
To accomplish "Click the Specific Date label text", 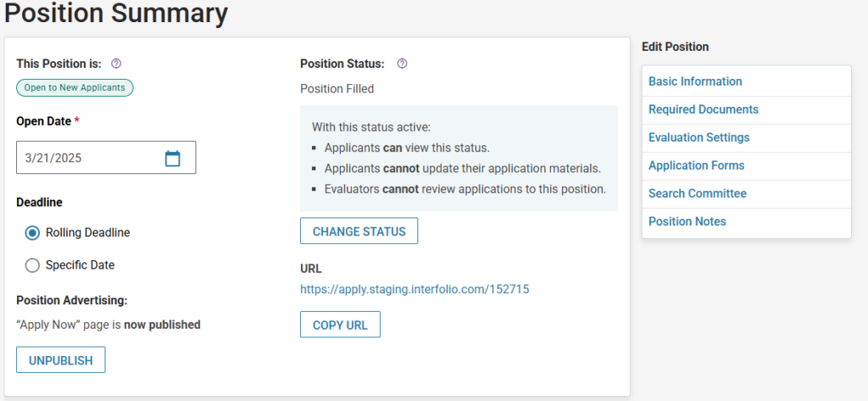I will [x=81, y=265].
